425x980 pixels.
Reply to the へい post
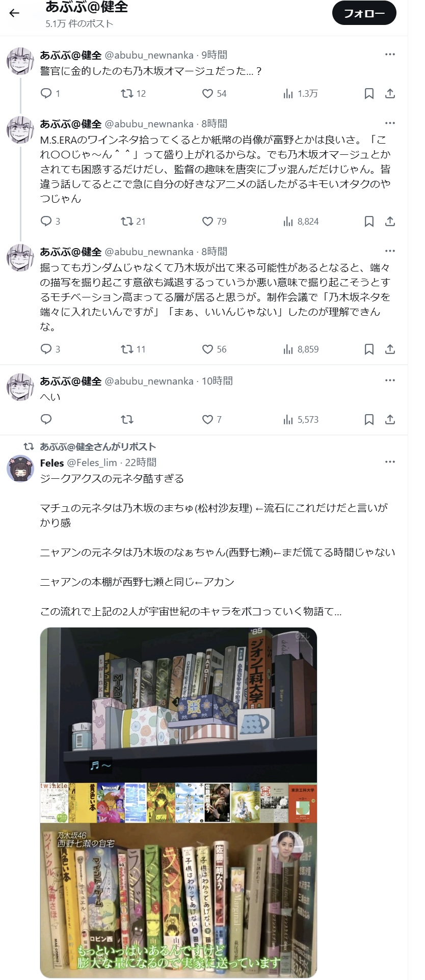[x=46, y=419]
